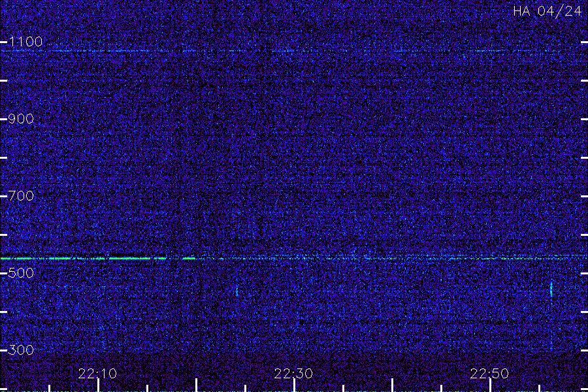The image size is (588, 392).
Task: Click the 1100 frequency axis label
Action: (25, 42)
